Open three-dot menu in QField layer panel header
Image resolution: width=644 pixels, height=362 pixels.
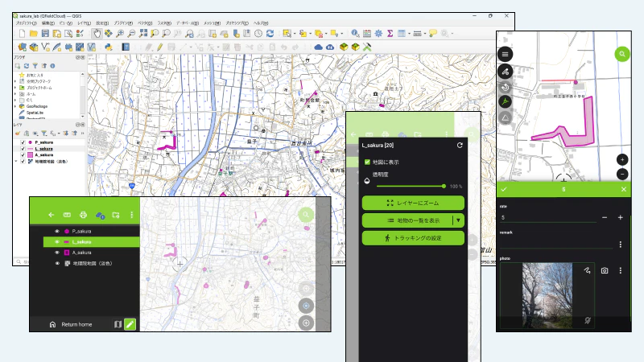click(x=131, y=215)
